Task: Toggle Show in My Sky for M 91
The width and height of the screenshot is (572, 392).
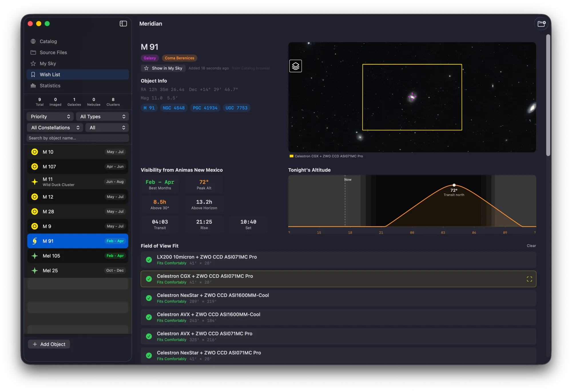Action: [x=163, y=68]
